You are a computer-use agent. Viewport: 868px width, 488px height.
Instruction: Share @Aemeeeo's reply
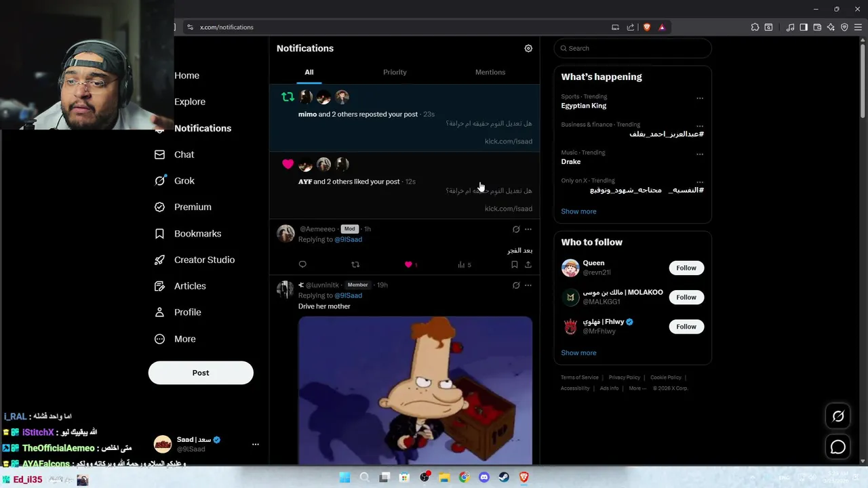pos(528,264)
